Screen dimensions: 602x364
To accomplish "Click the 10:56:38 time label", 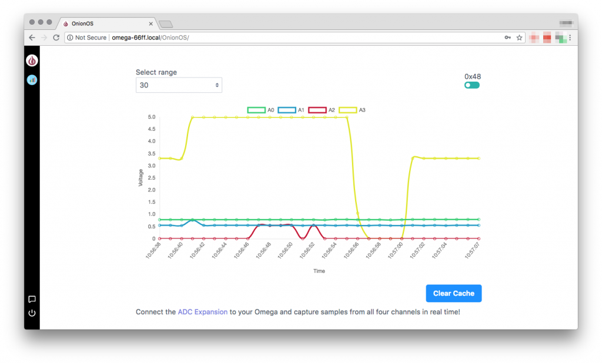I will click(x=153, y=251).
